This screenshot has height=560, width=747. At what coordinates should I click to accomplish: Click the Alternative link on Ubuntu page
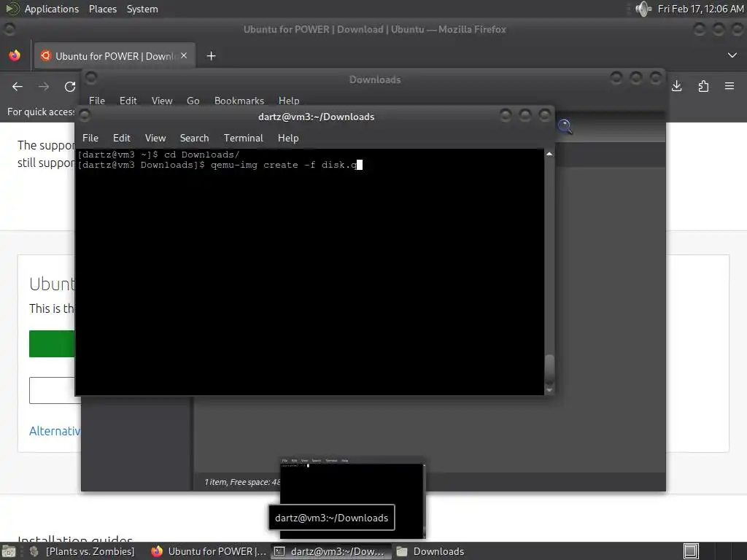coord(54,431)
